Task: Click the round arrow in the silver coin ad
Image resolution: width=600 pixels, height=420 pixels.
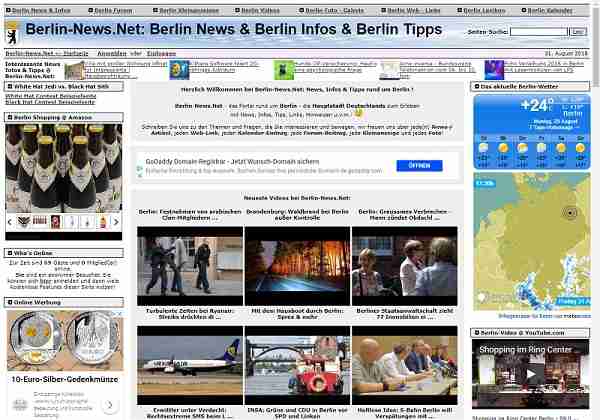Action: pyautogui.click(x=110, y=405)
